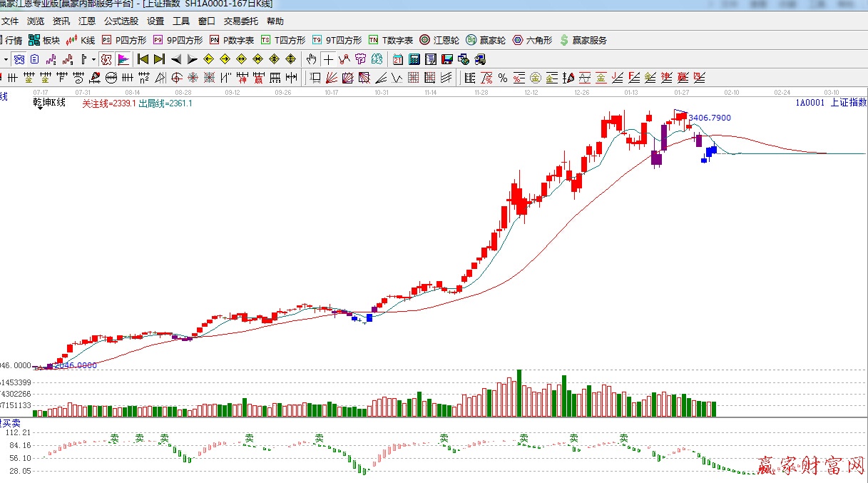
Task: Click the K线 toolbar button
Action: click(81, 40)
